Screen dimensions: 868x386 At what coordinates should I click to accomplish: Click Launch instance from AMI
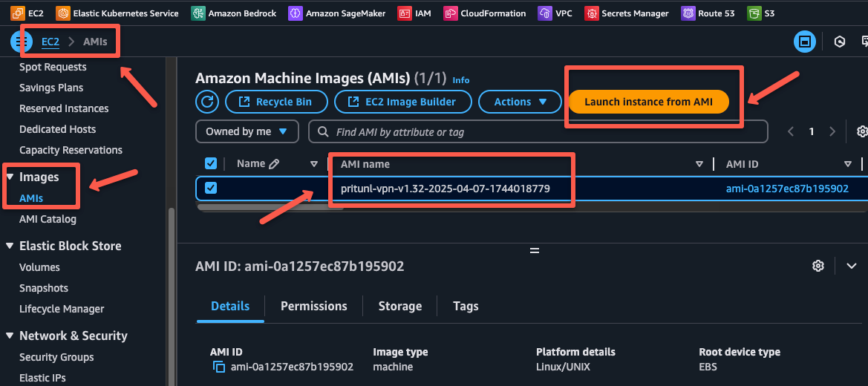(x=648, y=102)
